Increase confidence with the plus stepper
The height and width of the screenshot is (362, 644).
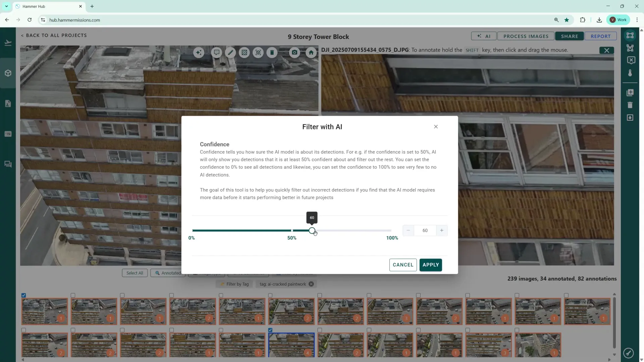point(442,231)
